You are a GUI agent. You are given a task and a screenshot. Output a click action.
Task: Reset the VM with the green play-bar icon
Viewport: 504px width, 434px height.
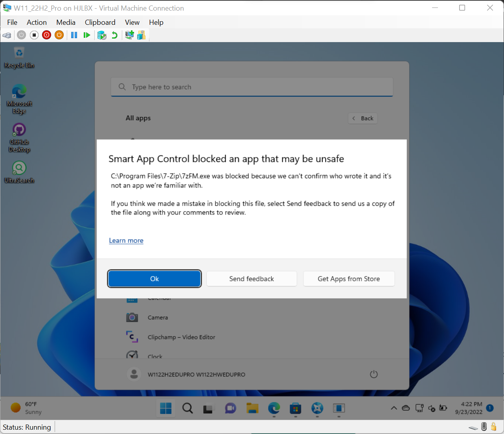(87, 35)
